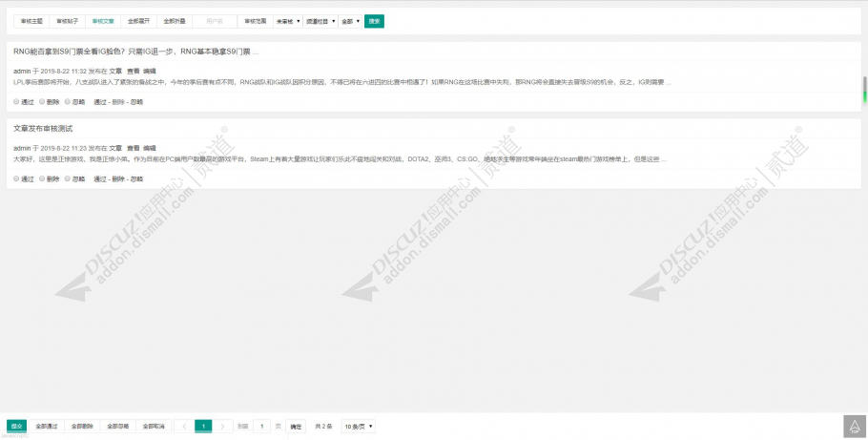868x440 pixels.
Task: Click 文章 category link on the RNG article
Action: pos(115,72)
